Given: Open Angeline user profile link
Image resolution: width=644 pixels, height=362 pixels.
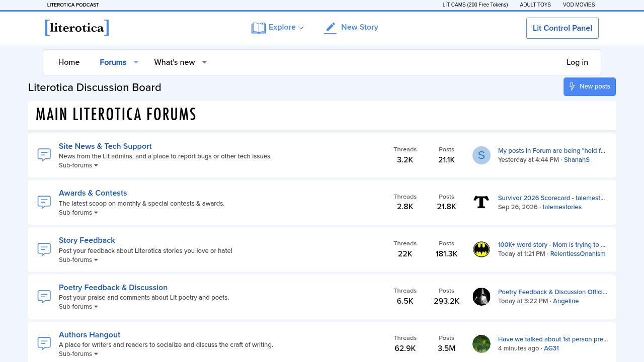Looking at the screenshot, I should point(566,301).
